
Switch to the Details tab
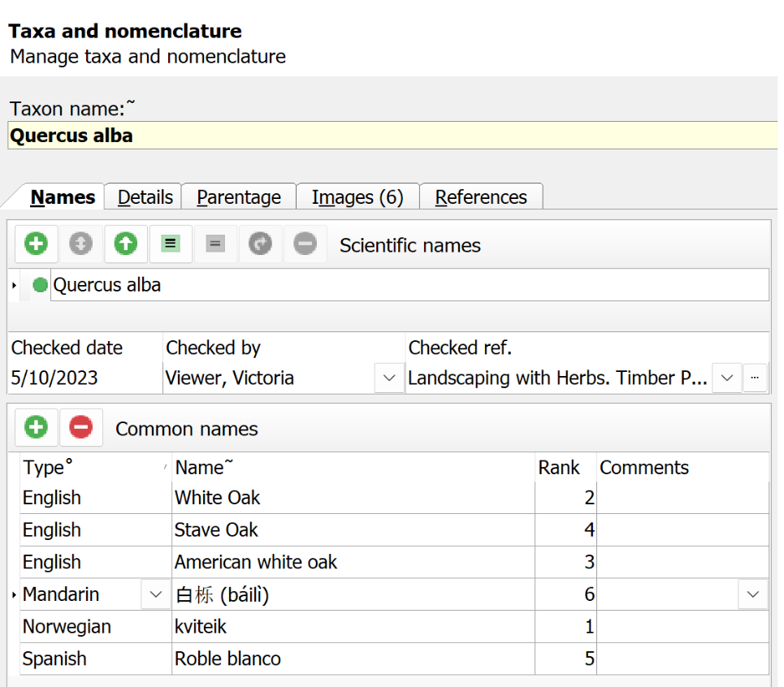pos(145,197)
